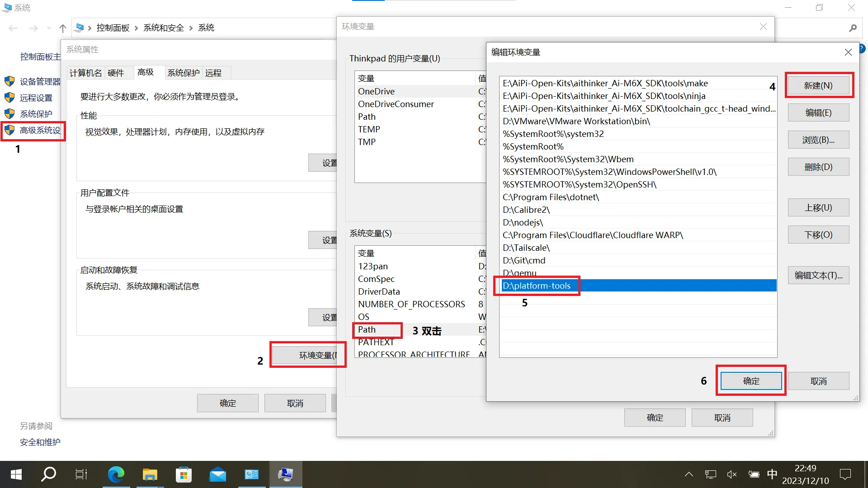Image resolution: width=868 pixels, height=488 pixels.
Task: Switch to the 硬件 tab
Action: (x=116, y=73)
